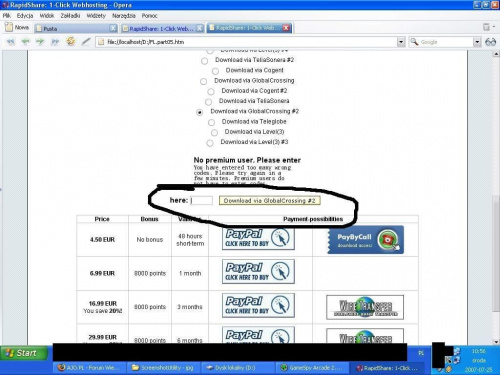
Task: Open the closed tabs trash icon
Action: (486, 27)
